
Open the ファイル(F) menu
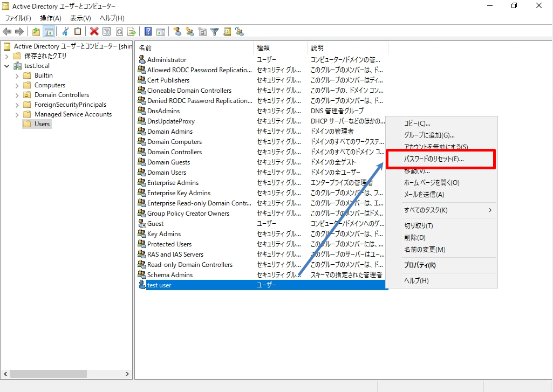point(18,18)
